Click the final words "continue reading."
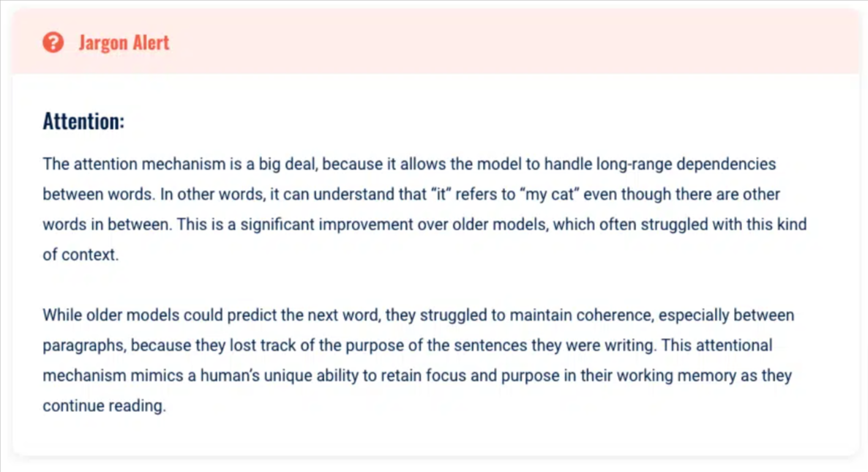The height and width of the screenshot is (472, 868). [x=104, y=406]
